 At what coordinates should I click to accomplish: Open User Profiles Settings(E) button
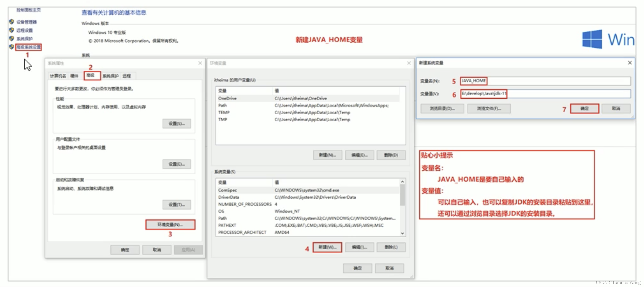(x=177, y=164)
